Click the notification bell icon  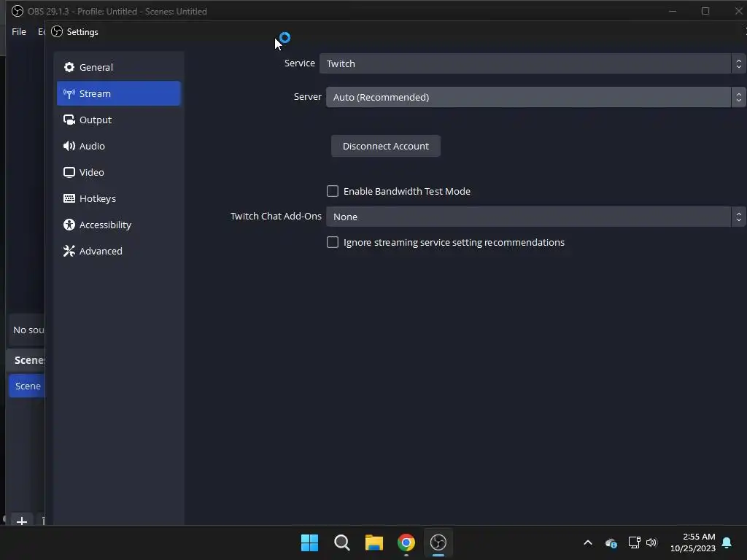pyautogui.click(x=727, y=542)
